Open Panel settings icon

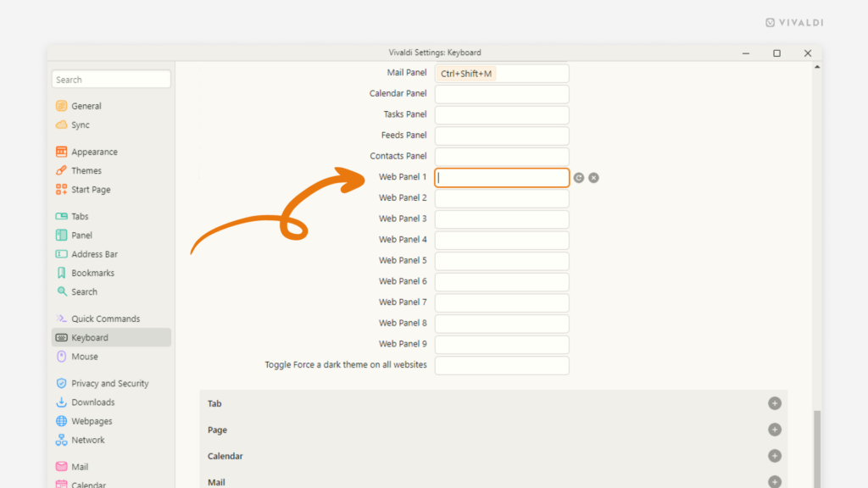coord(61,236)
